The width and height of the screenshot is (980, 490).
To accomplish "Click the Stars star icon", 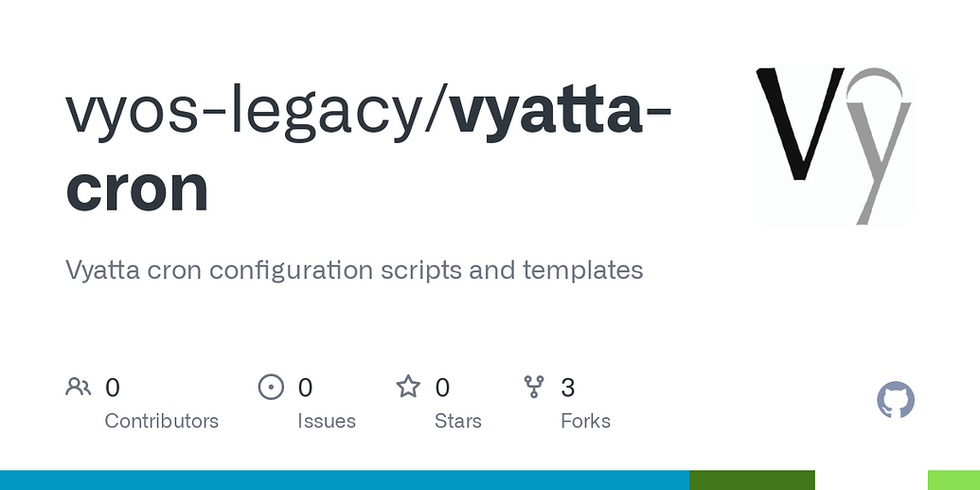I will point(408,387).
